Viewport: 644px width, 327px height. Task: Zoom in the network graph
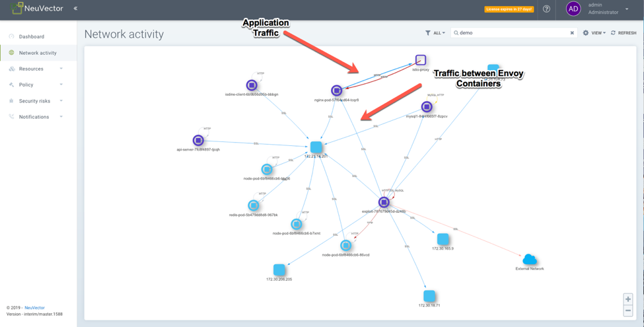[627, 299]
